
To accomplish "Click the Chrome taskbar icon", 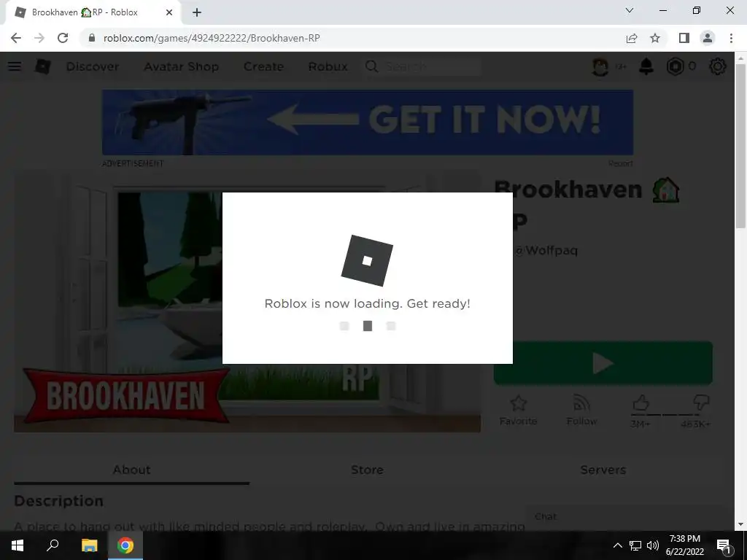I will point(125,545).
